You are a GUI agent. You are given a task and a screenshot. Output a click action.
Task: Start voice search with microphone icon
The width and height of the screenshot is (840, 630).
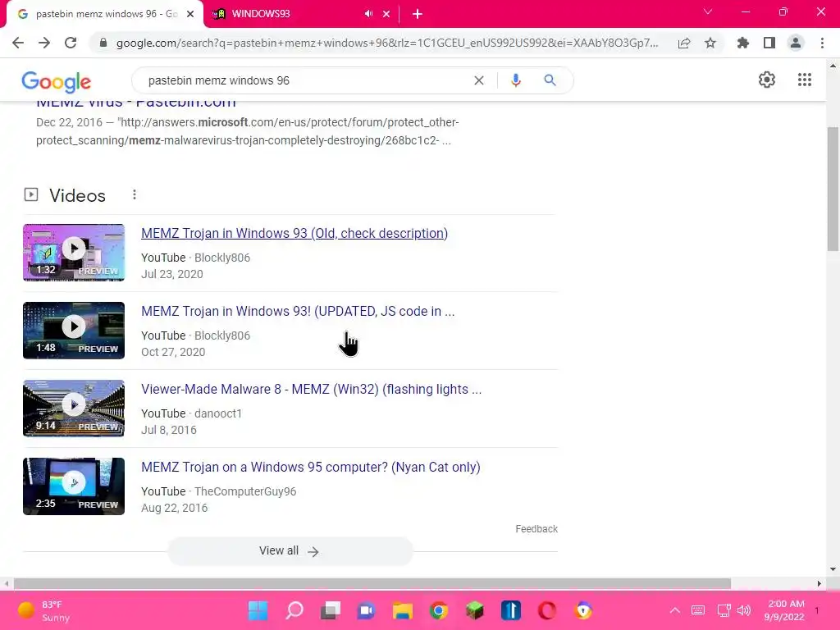pyautogui.click(x=515, y=80)
